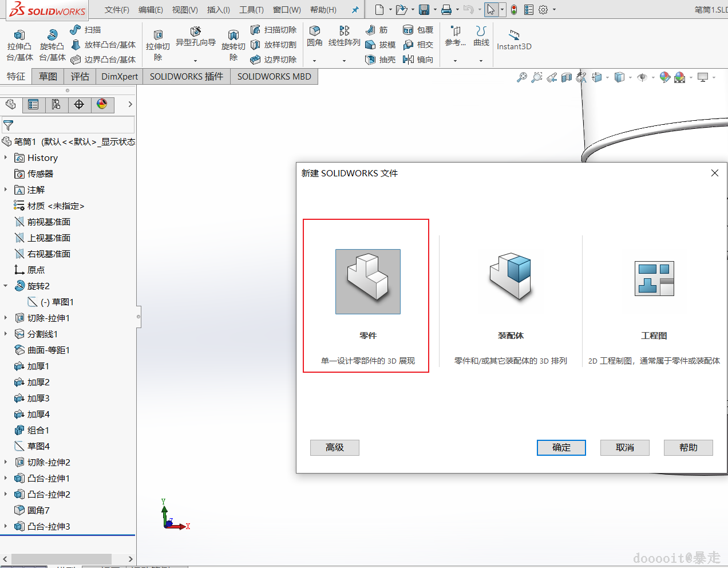Choose the Rib (筋) tool

click(377, 30)
